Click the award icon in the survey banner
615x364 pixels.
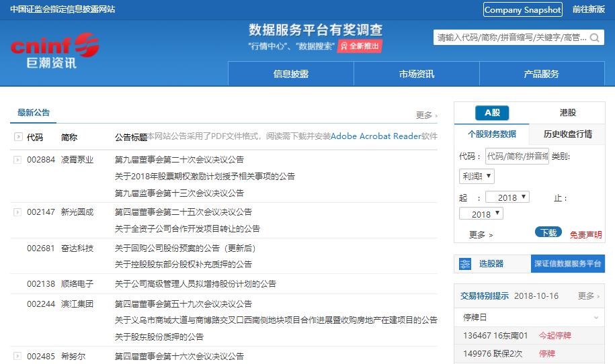(344, 46)
